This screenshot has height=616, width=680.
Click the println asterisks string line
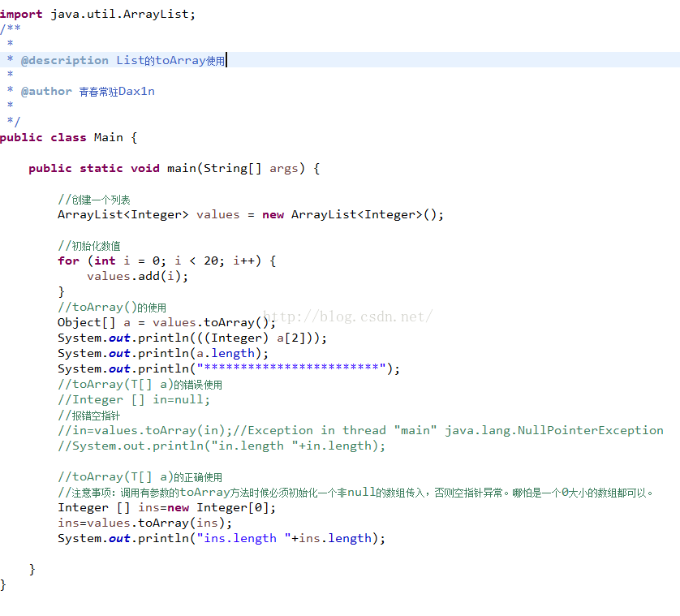coord(229,368)
